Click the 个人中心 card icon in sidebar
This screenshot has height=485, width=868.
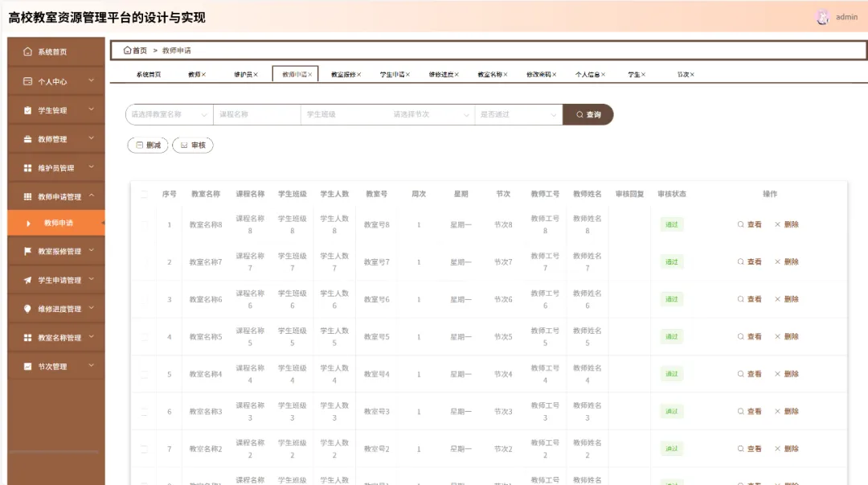pyautogui.click(x=27, y=81)
